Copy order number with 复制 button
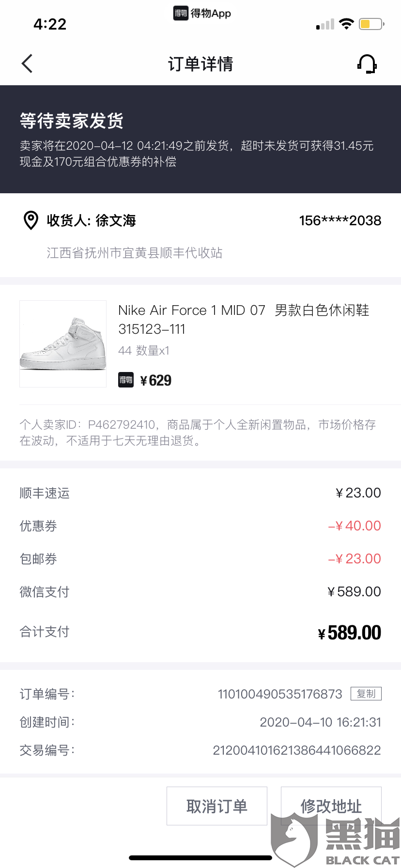401x868 pixels. pyautogui.click(x=366, y=694)
